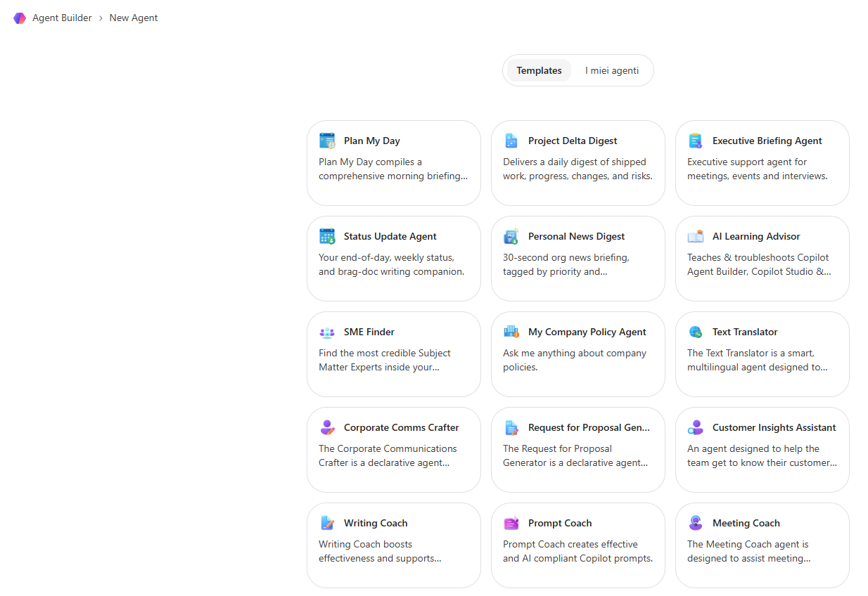The image size is (868, 596).
Task: Click the Personal News Digest icon
Action: click(x=511, y=236)
